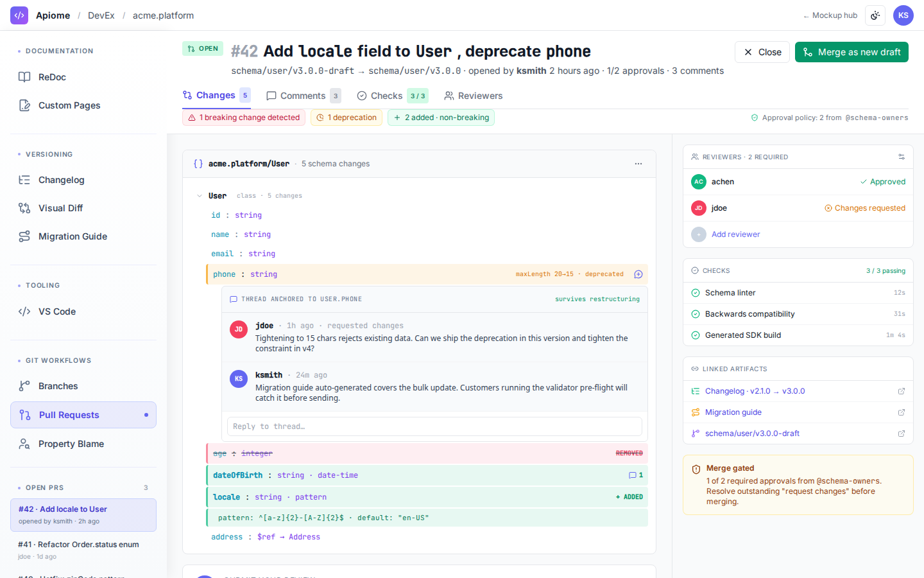Click the acme.platform breadcrumb

point(163,15)
